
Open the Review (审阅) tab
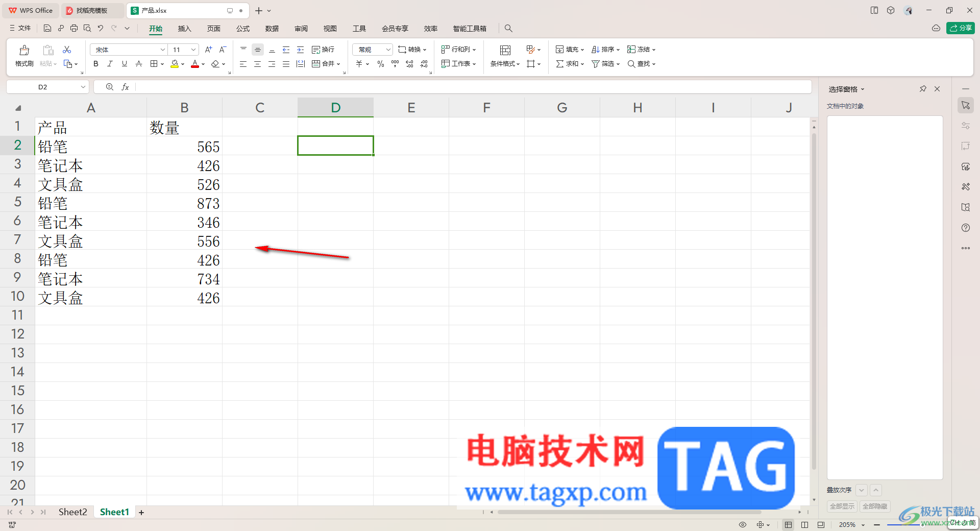301,29
